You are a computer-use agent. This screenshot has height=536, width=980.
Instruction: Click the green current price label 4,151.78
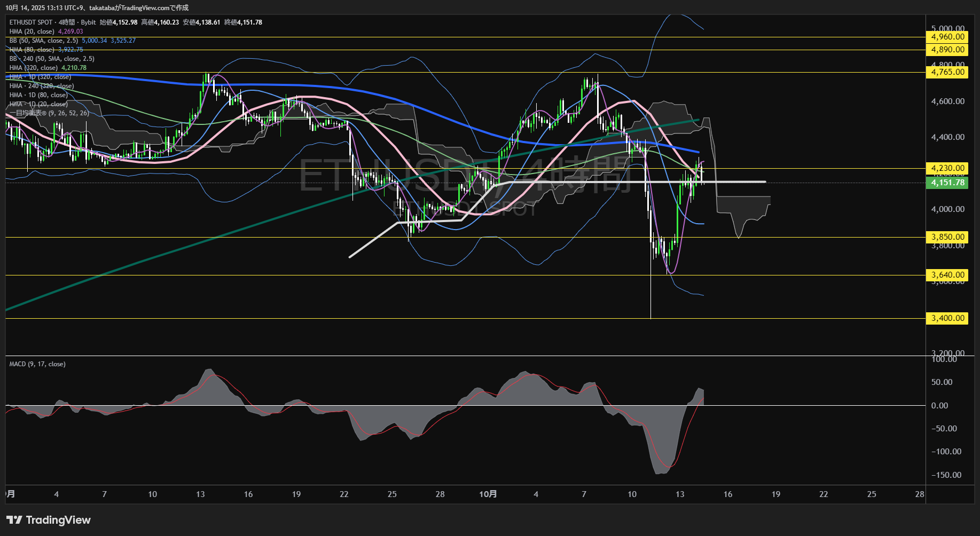click(x=947, y=183)
